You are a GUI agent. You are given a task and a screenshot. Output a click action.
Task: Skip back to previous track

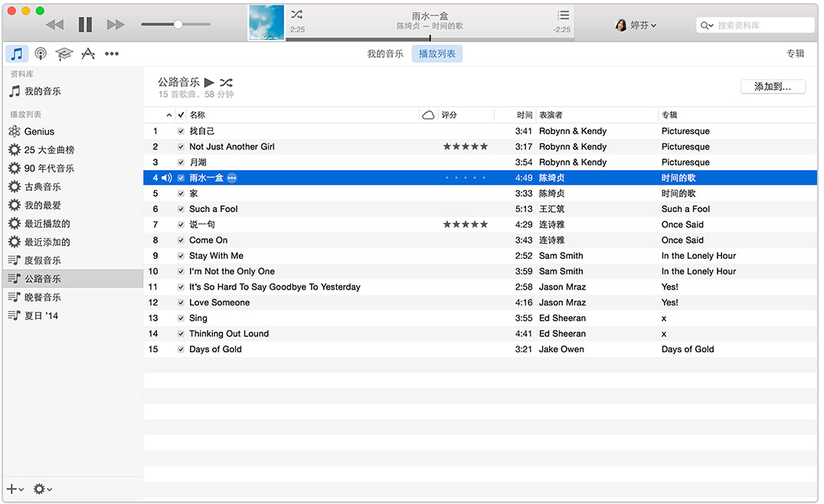pos(54,25)
